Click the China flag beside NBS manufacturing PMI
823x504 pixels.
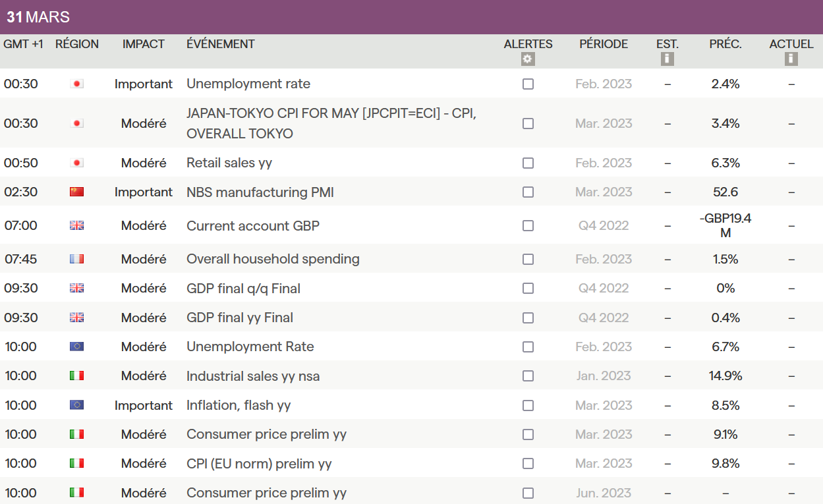(x=77, y=192)
